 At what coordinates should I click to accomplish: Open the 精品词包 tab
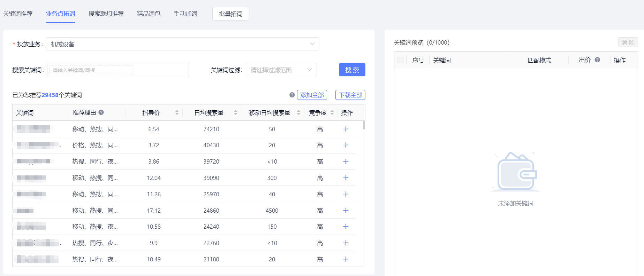click(x=149, y=14)
